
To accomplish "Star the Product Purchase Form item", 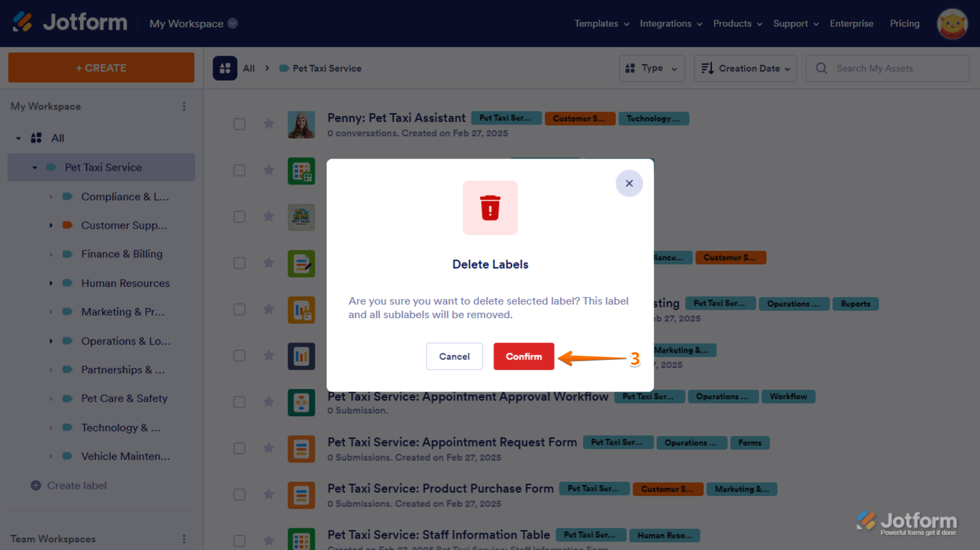I will [269, 494].
